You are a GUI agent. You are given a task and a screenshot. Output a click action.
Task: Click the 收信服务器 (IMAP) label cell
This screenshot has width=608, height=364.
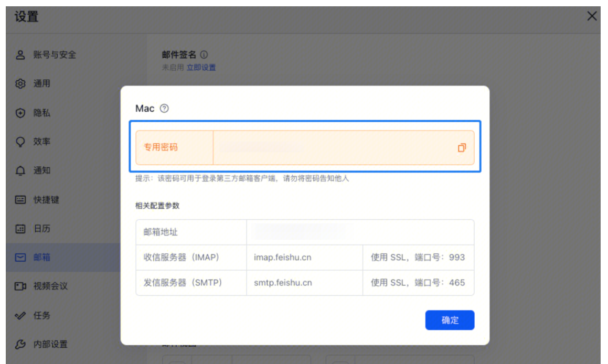[x=191, y=258]
